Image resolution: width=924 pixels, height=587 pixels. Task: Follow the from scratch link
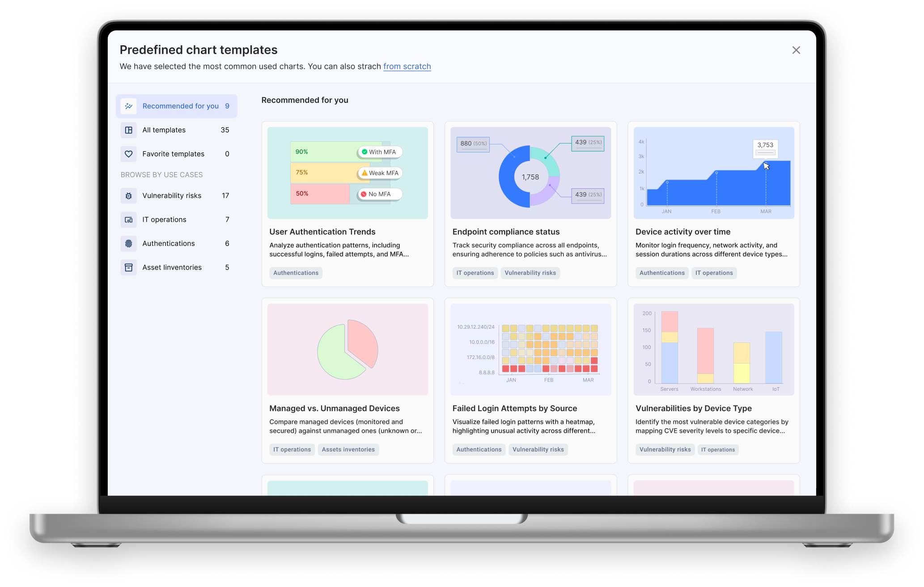click(x=407, y=66)
